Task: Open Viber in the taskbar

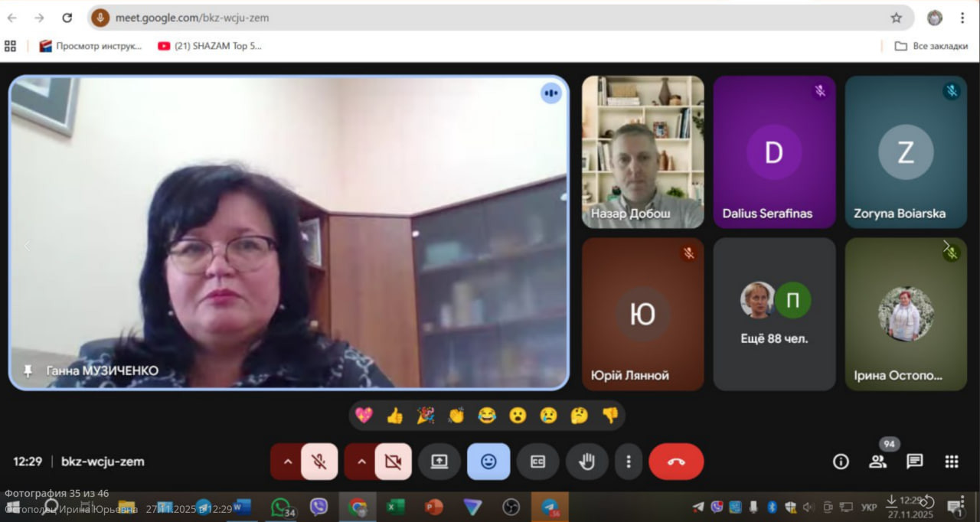Action: coord(318,507)
